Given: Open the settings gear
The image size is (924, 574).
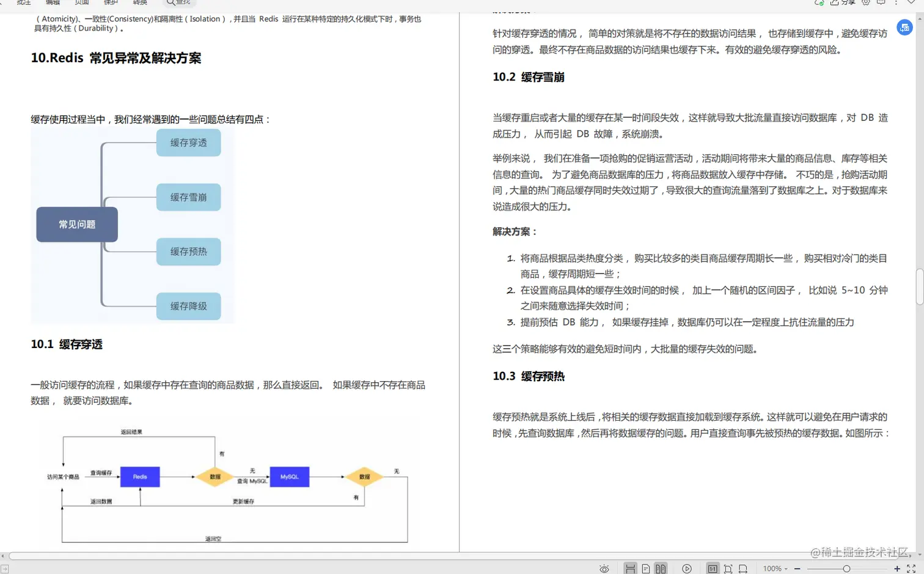Looking at the screenshot, I should pyautogui.click(x=865, y=2).
